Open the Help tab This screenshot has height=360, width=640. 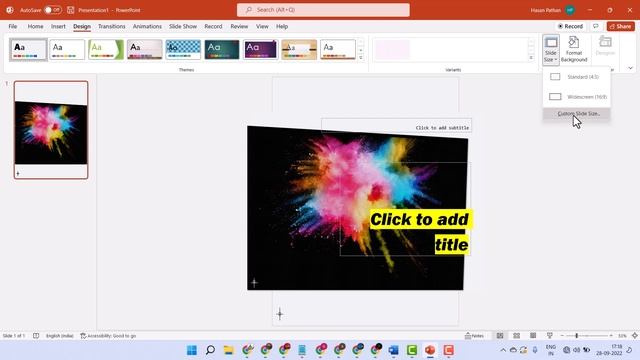pos(282,27)
